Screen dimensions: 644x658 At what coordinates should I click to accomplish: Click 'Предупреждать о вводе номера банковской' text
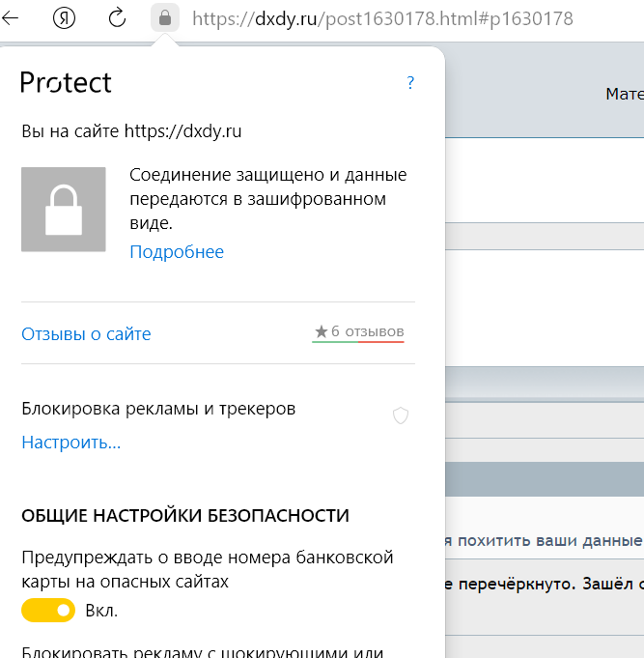pyautogui.click(x=208, y=558)
